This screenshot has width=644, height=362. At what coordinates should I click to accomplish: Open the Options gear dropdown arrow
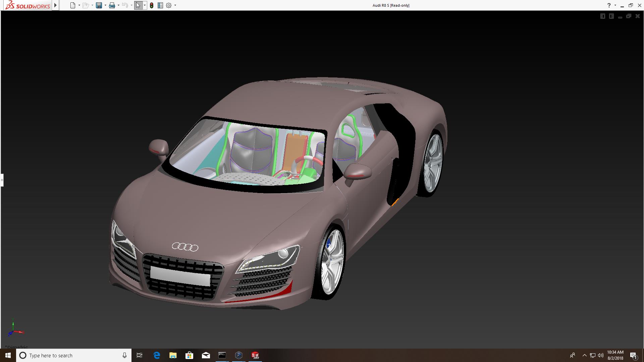175,5
